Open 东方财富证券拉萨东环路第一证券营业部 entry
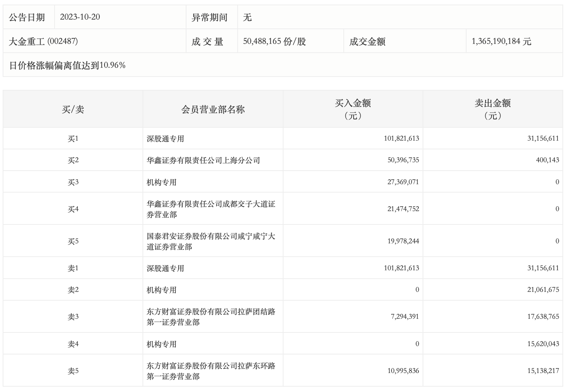This screenshot has height=392, width=567. point(211,371)
